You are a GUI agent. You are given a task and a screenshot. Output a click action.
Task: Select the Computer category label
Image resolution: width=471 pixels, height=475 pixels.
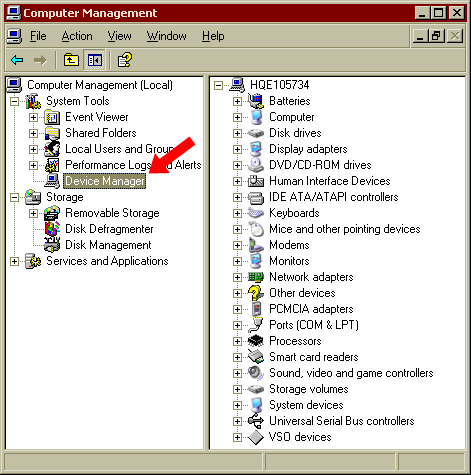point(292,117)
